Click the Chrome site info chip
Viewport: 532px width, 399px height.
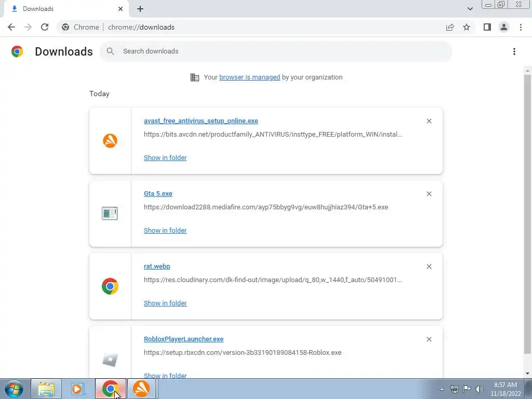(81, 27)
